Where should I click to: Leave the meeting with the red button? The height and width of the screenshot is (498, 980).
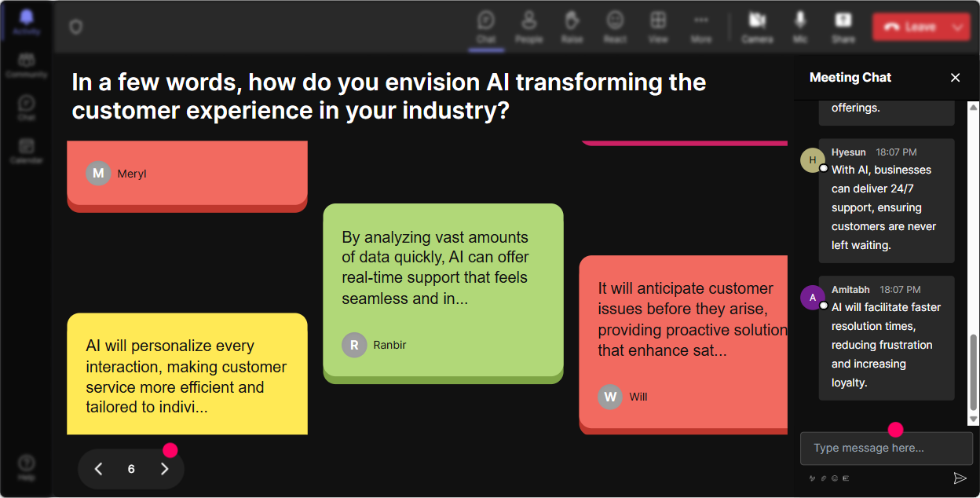click(909, 27)
